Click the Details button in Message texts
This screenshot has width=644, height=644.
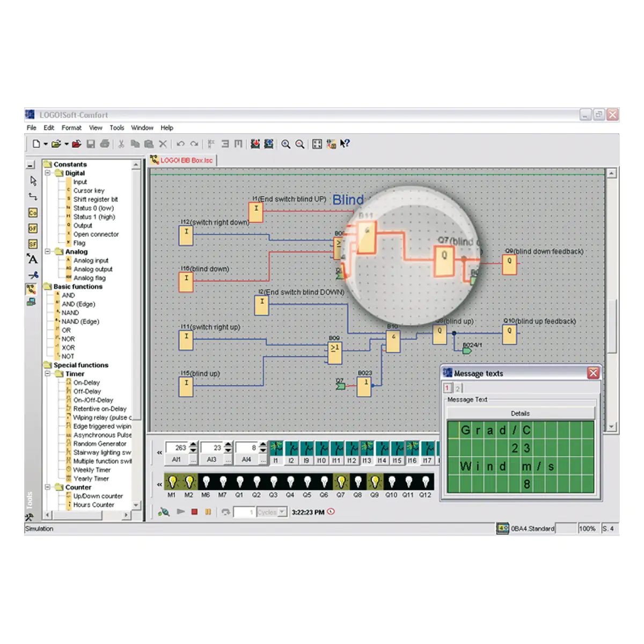[521, 413]
